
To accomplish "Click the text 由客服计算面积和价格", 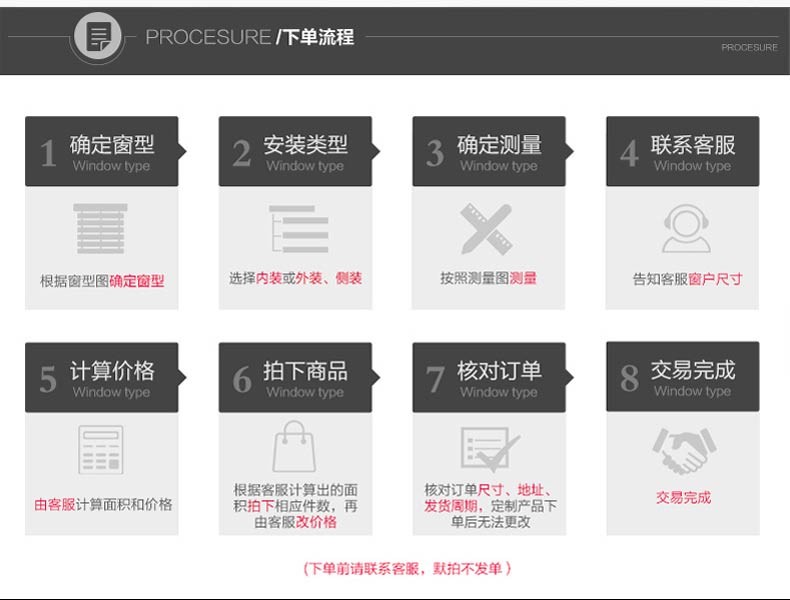I will point(103,504).
